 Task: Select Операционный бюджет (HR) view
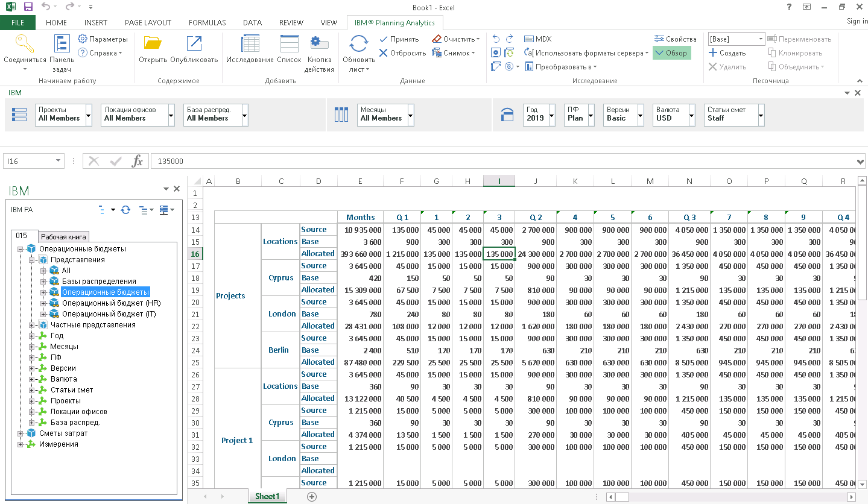pos(111,303)
